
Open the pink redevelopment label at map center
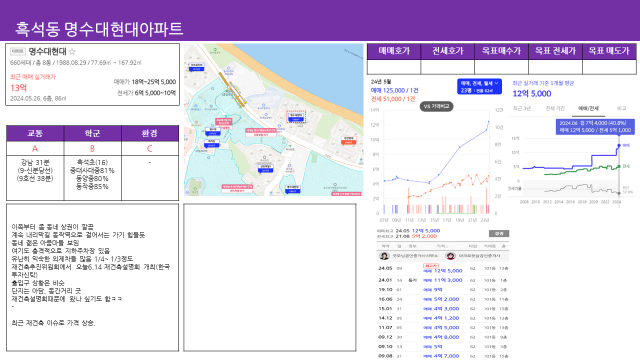point(261,132)
